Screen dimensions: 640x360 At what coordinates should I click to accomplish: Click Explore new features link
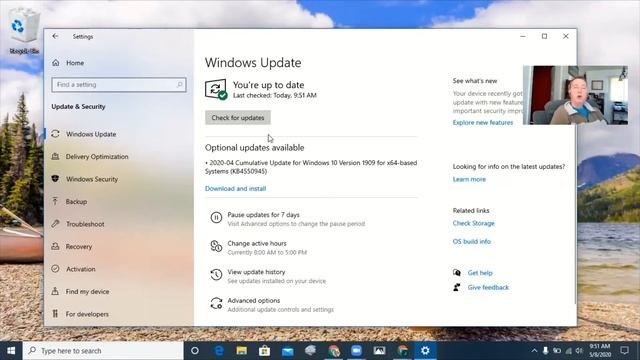483,122
